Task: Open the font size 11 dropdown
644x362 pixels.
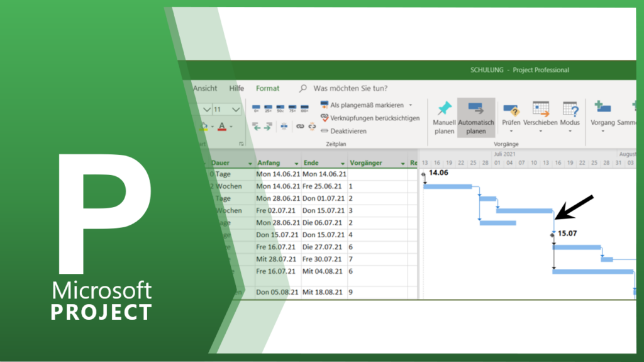Action: (235, 110)
